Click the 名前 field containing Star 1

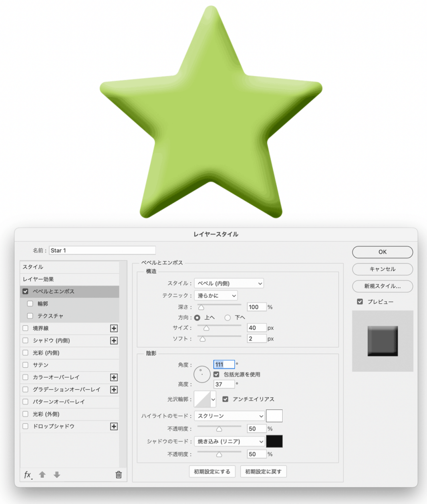point(102,251)
